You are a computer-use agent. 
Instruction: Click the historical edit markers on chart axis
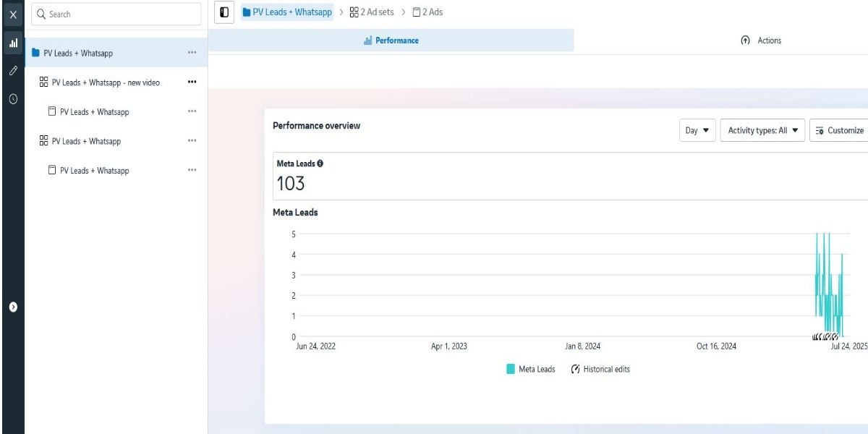tap(825, 336)
